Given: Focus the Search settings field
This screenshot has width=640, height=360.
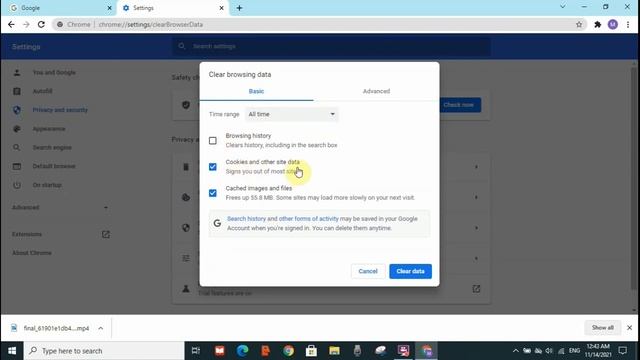Looking at the screenshot, I should click(x=331, y=47).
